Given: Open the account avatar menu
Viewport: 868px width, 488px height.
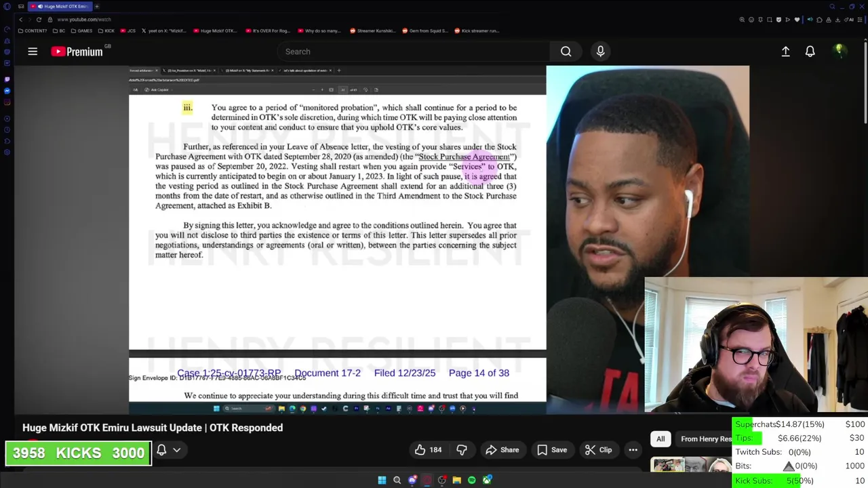Looking at the screenshot, I should click(839, 51).
